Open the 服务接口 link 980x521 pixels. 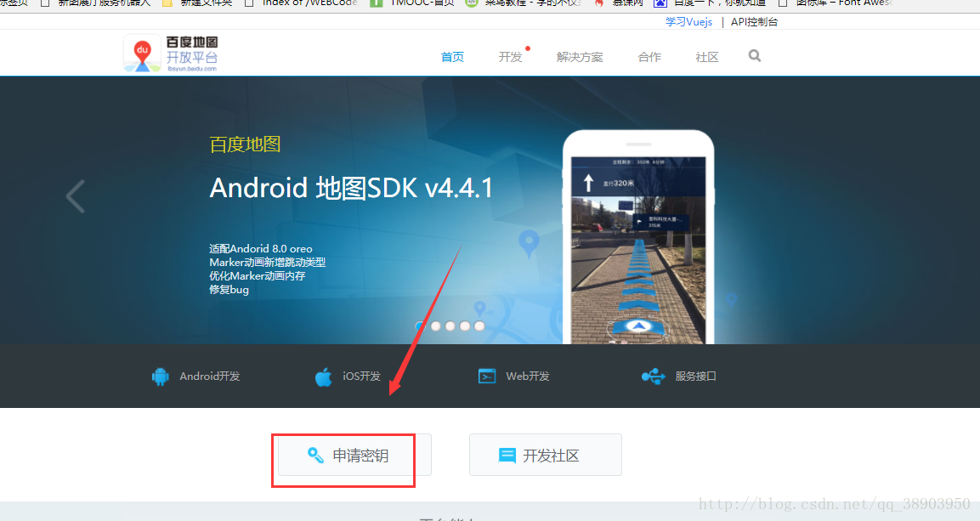pyautogui.click(x=695, y=376)
